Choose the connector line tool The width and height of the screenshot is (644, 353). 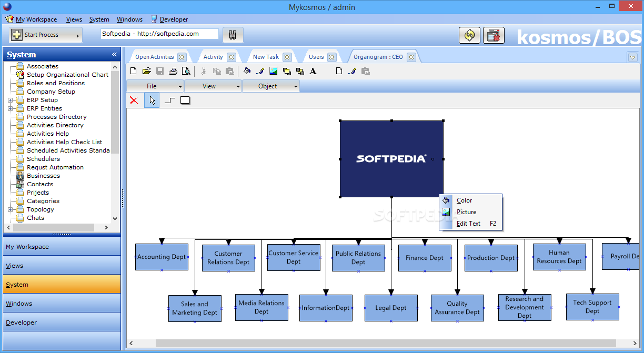[169, 100]
